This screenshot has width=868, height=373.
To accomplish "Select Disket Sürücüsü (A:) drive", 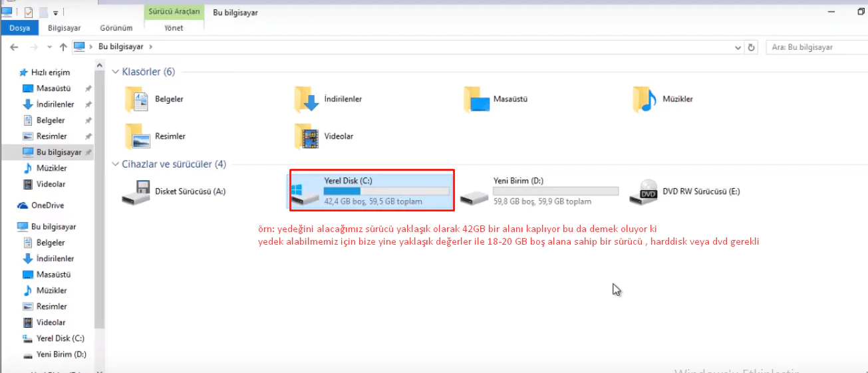I will point(174,191).
